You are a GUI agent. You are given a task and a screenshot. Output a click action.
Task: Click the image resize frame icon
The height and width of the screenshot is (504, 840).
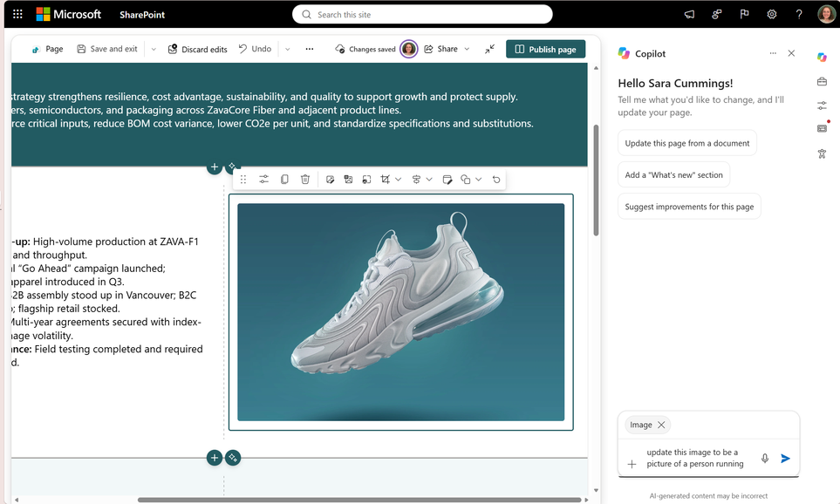[366, 180]
